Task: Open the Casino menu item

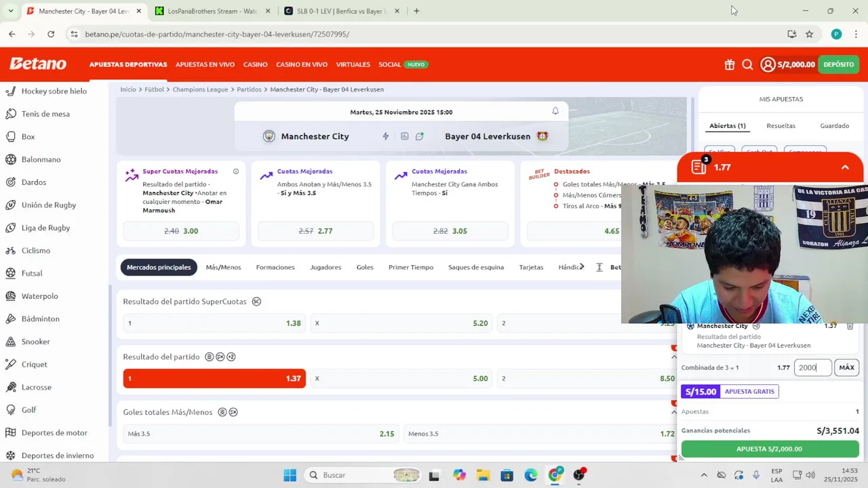Action: (x=256, y=64)
